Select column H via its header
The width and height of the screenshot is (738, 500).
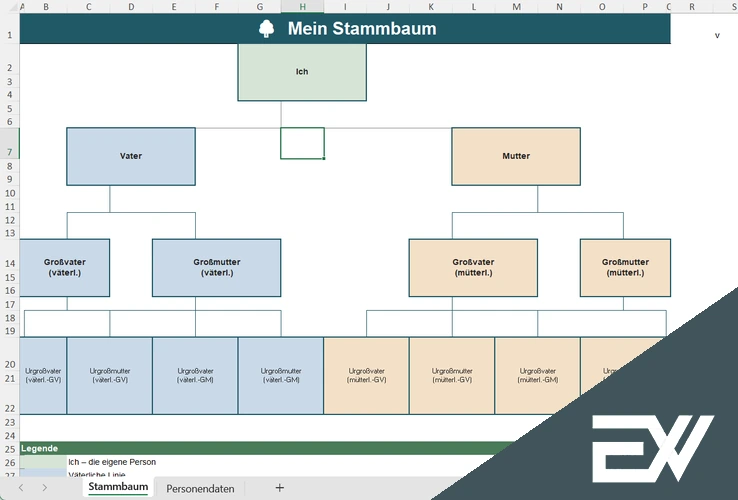click(302, 6)
